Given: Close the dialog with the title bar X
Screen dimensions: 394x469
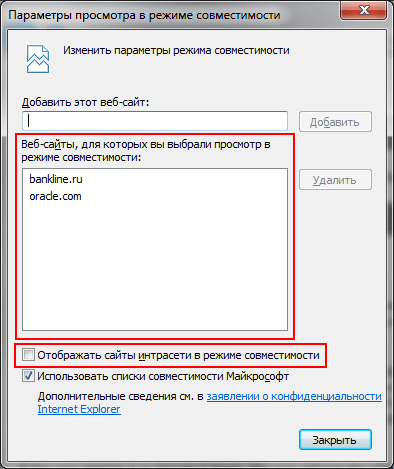Looking at the screenshot, I should point(363,10).
